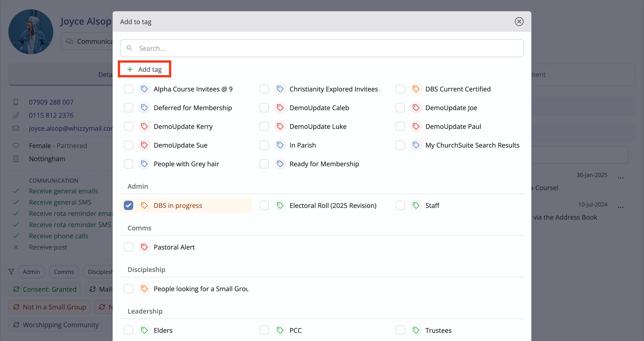Viewport: 644px width, 341px height.
Task: Click orange tag icon for DBS in progress
Action: coord(144,205)
